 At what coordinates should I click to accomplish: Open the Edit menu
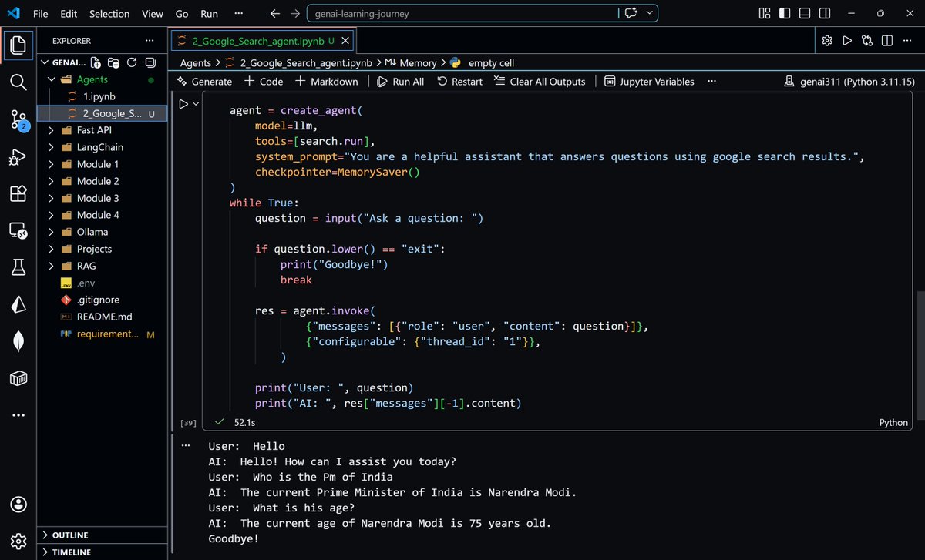point(69,14)
